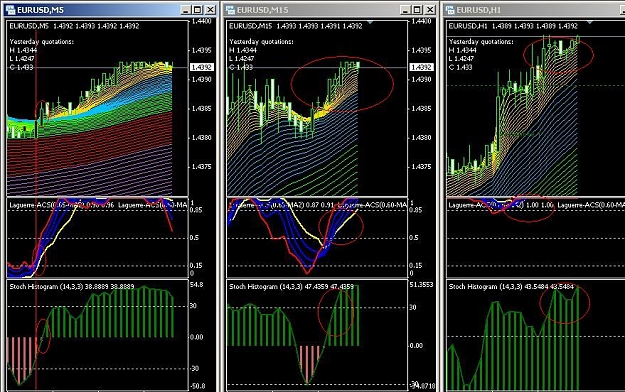This screenshot has width=625, height=392.
Task: Click 'L 1.4247' value in H1 chart
Action: (462, 59)
